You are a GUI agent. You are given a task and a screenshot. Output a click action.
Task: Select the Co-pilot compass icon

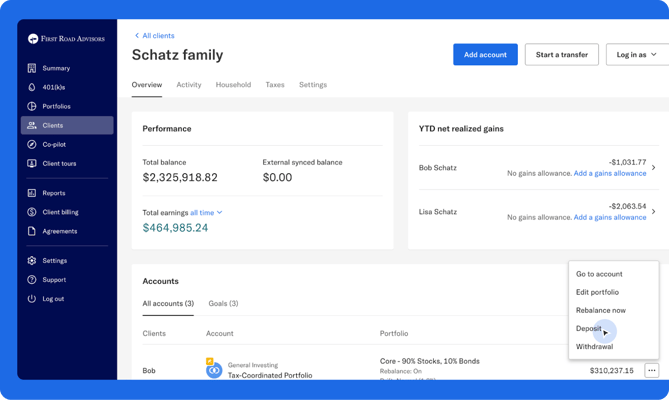pyautogui.click(x=32, y=144)
